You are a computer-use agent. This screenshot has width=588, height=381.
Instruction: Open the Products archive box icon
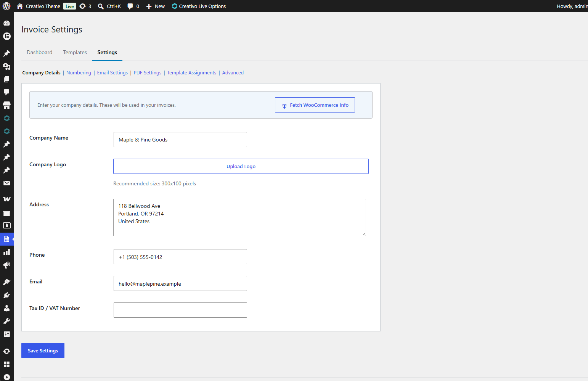pos(6,213)
